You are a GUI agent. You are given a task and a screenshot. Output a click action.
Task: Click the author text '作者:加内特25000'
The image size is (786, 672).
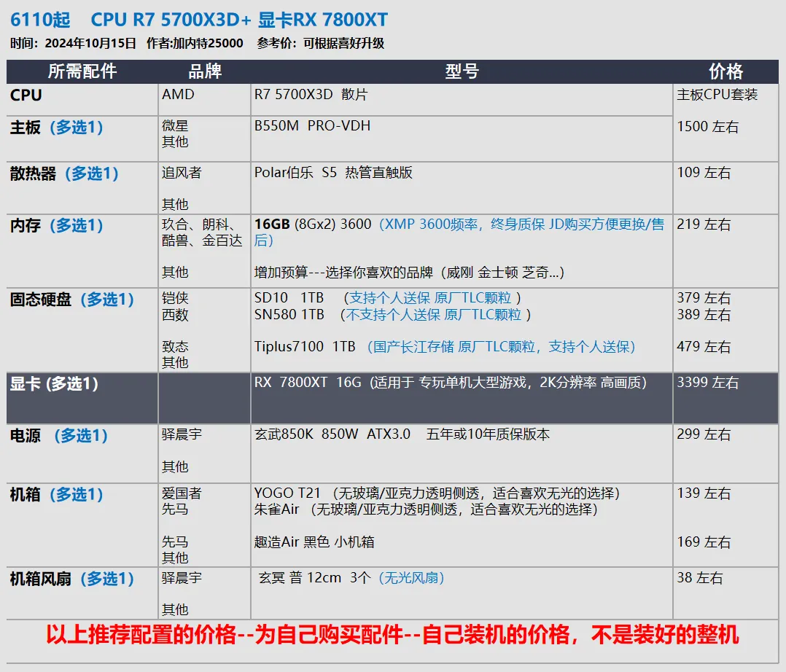[195, 44]
